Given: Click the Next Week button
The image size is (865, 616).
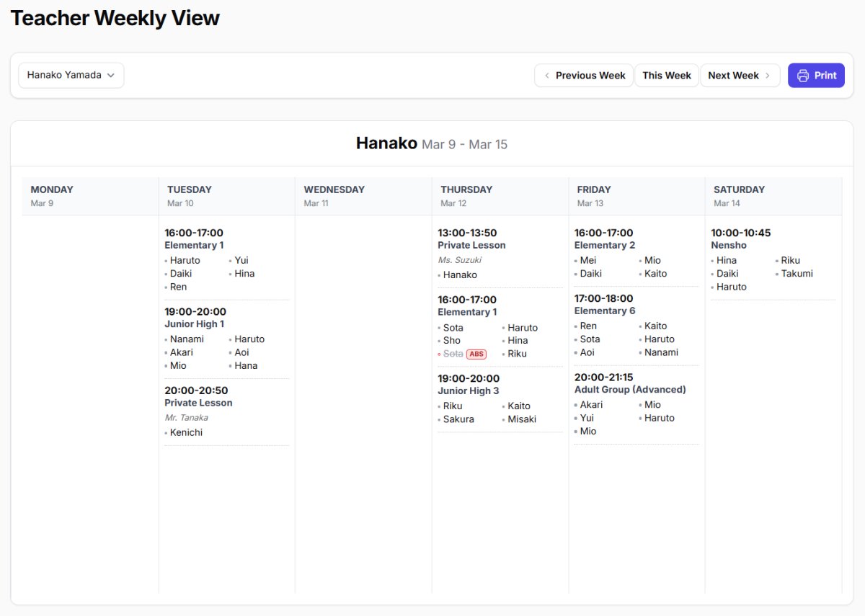Looking at the screenshot, I should tap(733, 75).
